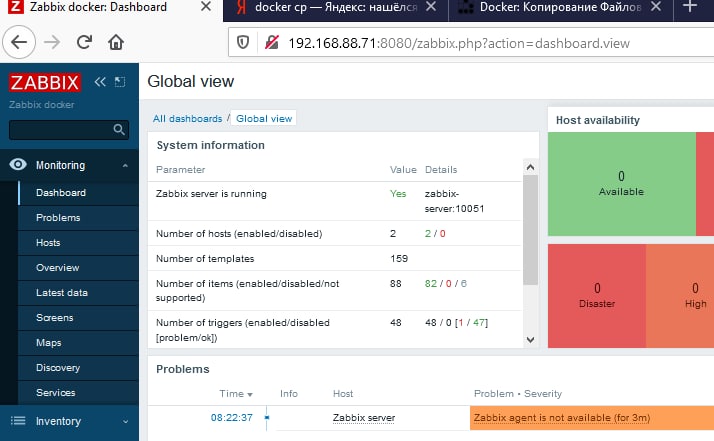Open a new browser tab with plus icon
Image resolution: width=714 pixels, height=441 pixels.
pyautogui.click(x=690, y=6)
